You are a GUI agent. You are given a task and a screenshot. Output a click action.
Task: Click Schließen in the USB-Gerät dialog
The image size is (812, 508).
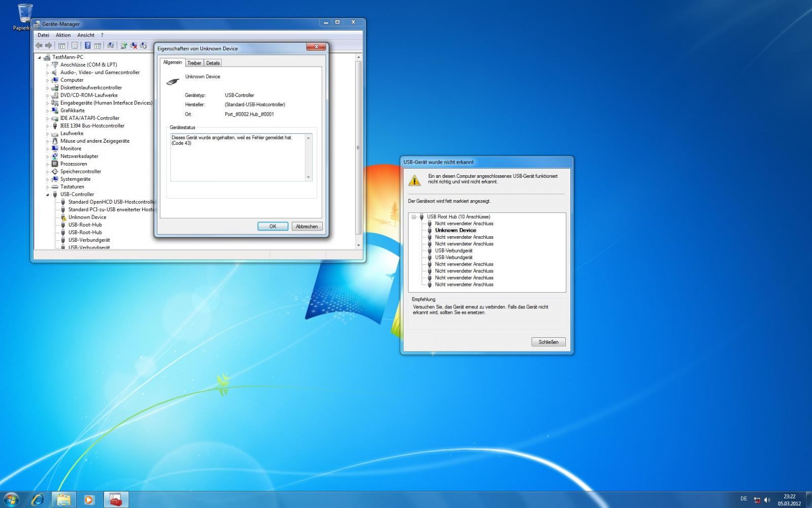(x=548, y=342)
